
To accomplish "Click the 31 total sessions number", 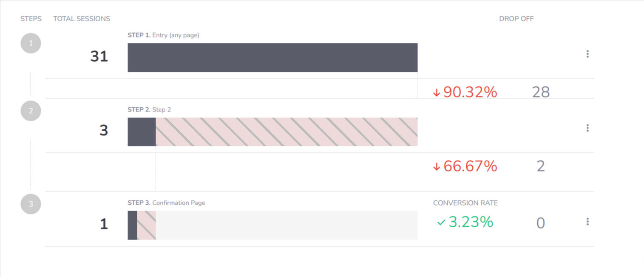I will tap(99, 57).
